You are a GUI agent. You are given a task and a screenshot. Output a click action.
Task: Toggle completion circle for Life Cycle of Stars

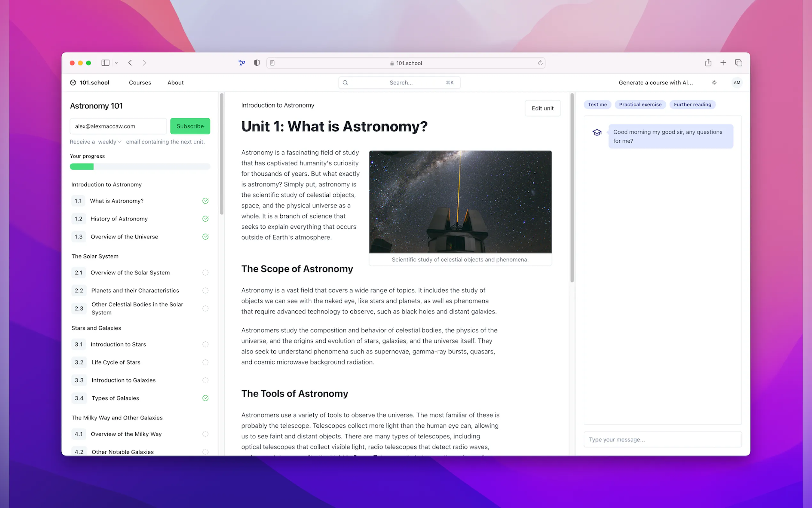coord(206,362)
